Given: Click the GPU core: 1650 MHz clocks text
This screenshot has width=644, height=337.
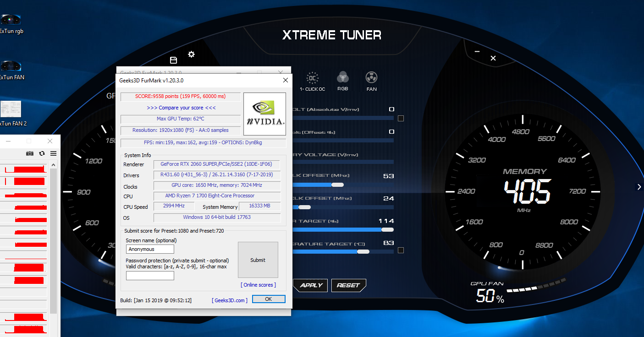Looking at the screenshot, I should tap(217, 185).
